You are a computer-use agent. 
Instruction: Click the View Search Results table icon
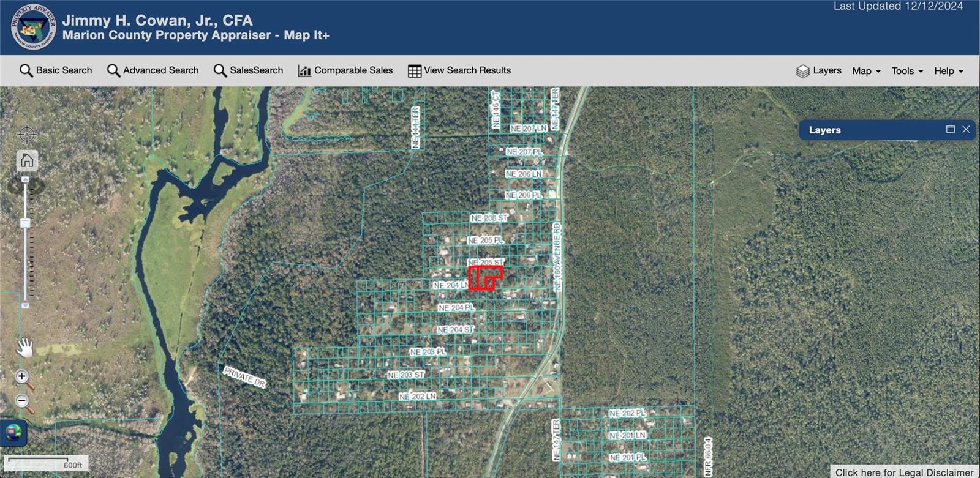tap(415, 71)
